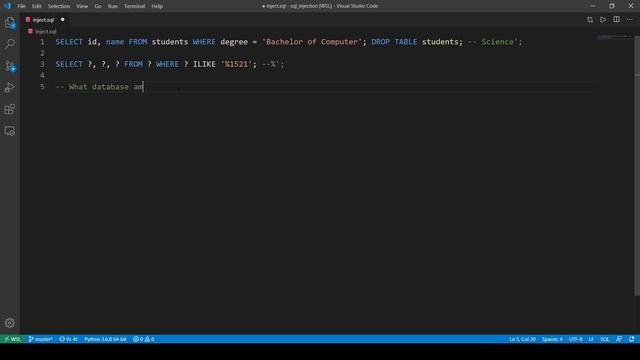
Task: Click 'DROP' keyword on line 1
Action: 380,42
